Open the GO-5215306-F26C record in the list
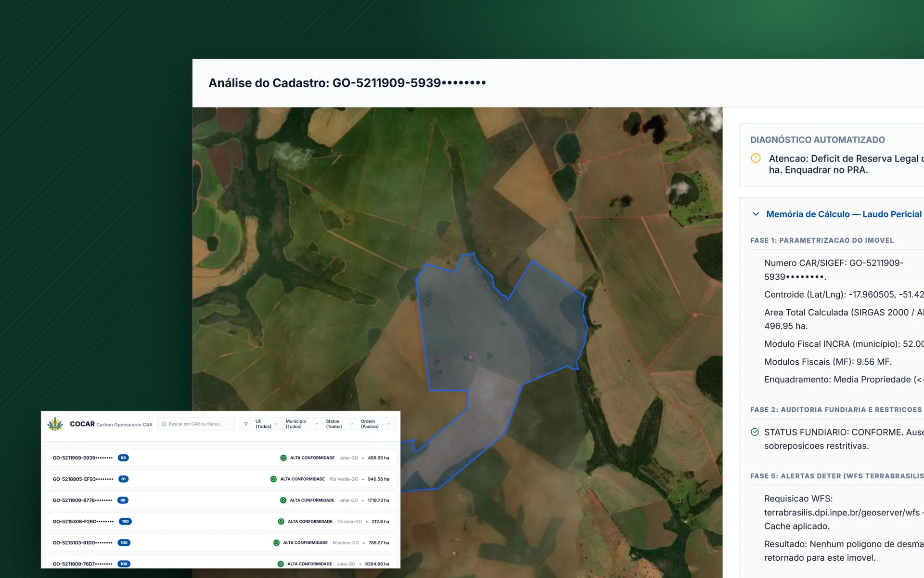 (221, 521)
